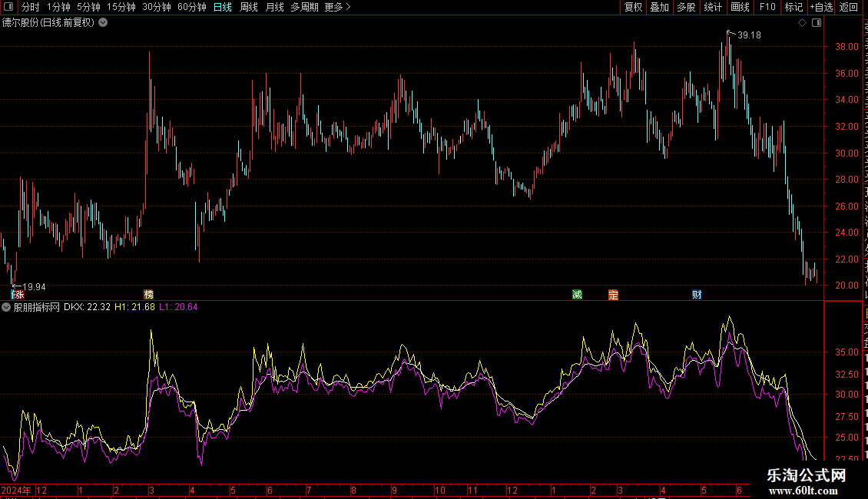
Task: Open the 定 event marker
Action: pyautogui.click(x=613, y=295)
